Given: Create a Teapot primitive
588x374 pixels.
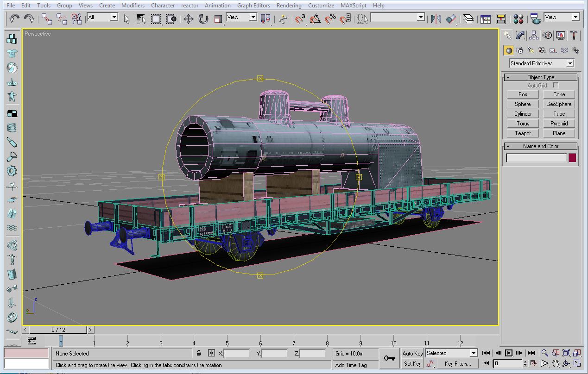Looking at the screenshot, I should [523, 133].
